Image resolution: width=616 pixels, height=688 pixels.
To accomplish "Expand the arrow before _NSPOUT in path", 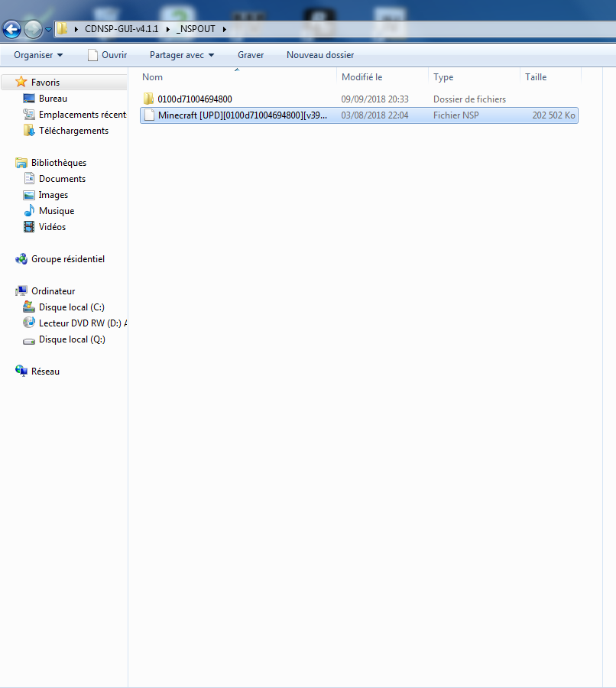I will 167,29.
